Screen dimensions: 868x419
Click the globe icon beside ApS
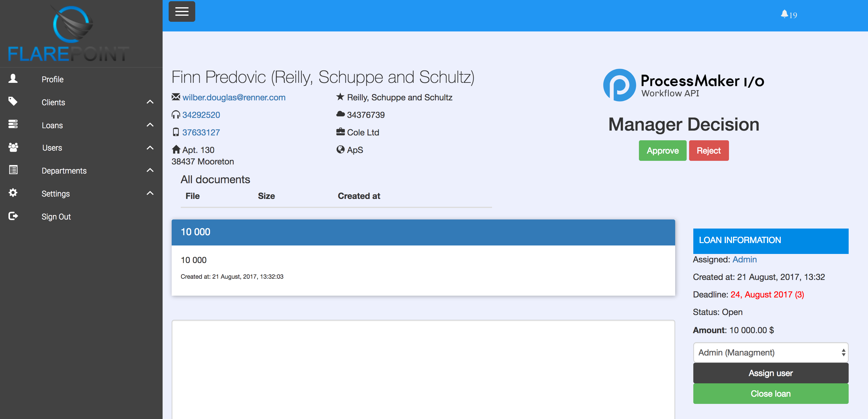(340, 149)
